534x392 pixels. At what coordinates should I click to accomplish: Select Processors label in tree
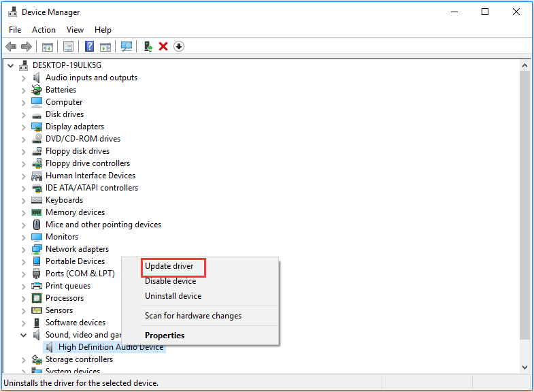(x=65, y=298)
